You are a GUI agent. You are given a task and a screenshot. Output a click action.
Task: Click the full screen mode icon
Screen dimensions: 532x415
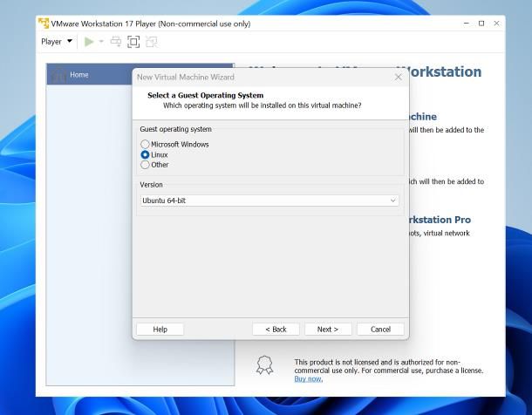pyautogui.click(x=133, y=42)
